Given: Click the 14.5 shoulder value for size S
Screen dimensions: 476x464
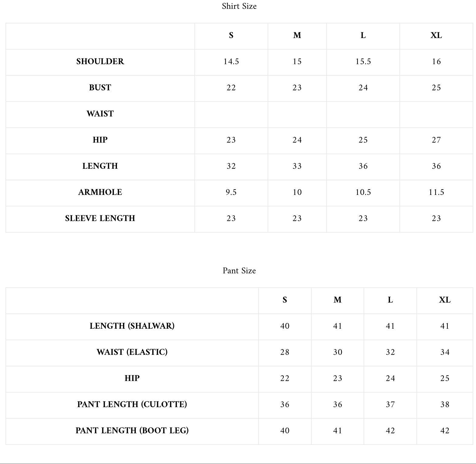Looking at the screenshot, I should pyautogui.click(x=231, y=61).
